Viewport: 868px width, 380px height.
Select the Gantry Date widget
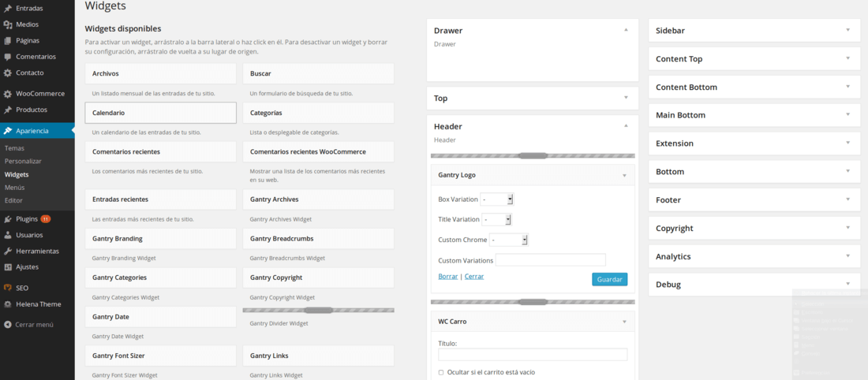click(x=161, y=317)
